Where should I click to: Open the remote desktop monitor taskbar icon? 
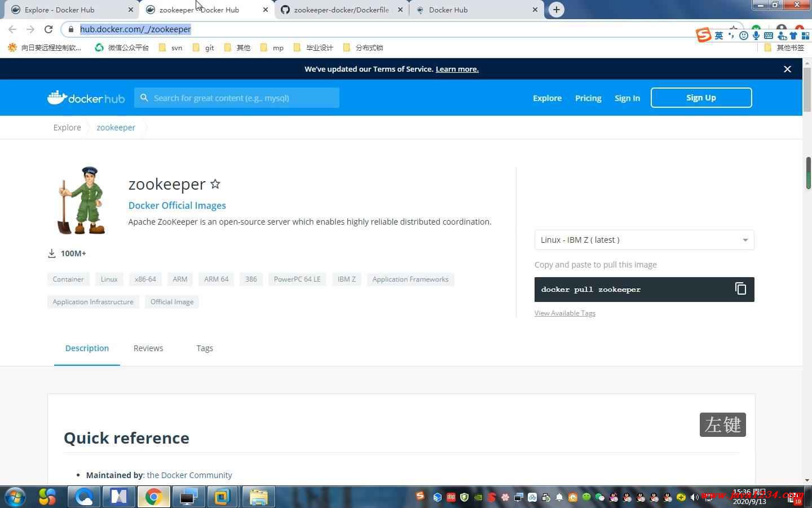(188, 497)
